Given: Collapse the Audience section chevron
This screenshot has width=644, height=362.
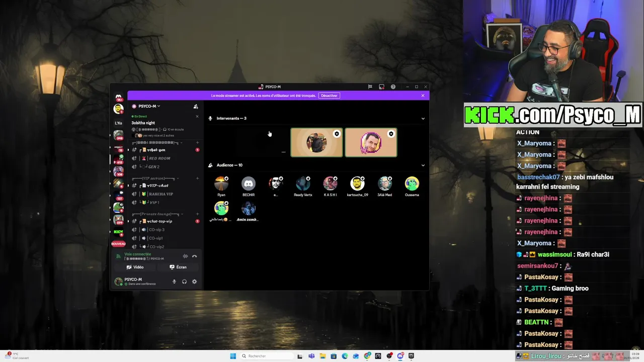Looking at the screenshot, I should tap(423, 165).
